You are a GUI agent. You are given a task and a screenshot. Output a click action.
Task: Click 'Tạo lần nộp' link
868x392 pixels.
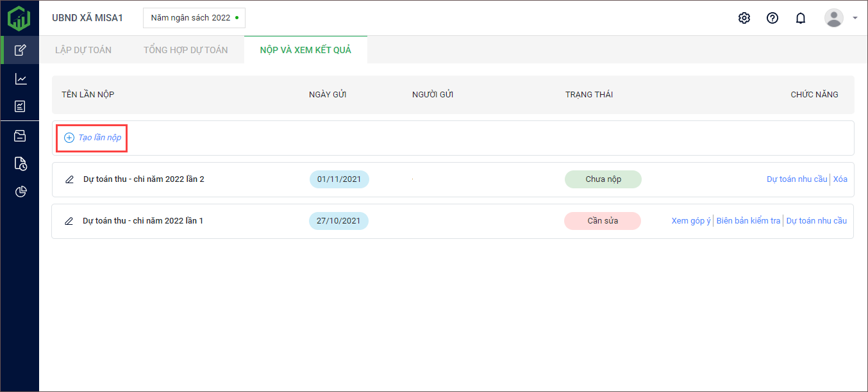click(x=93, y=138)
